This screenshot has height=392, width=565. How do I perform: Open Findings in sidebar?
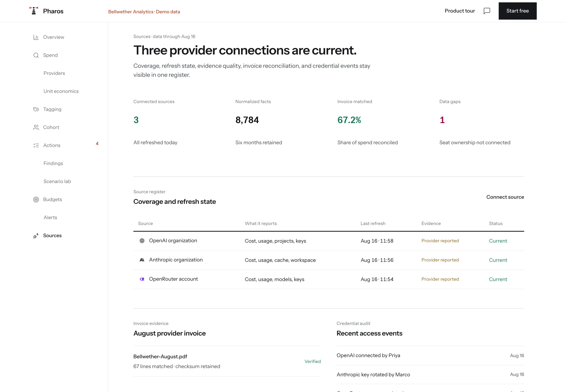53,163
